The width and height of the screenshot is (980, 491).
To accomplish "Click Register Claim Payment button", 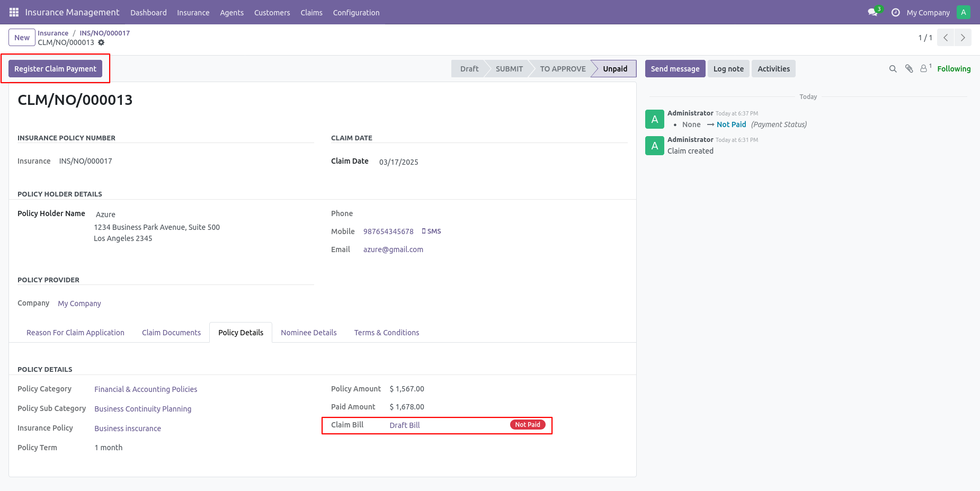I will [x=55, y=69].
